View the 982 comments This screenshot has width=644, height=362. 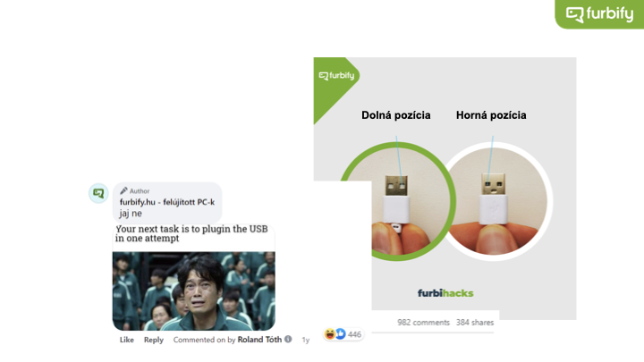coord(423,323)
